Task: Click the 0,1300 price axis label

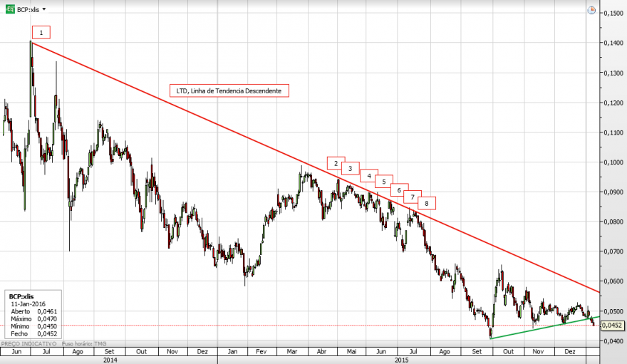Action: click(613, 73)
